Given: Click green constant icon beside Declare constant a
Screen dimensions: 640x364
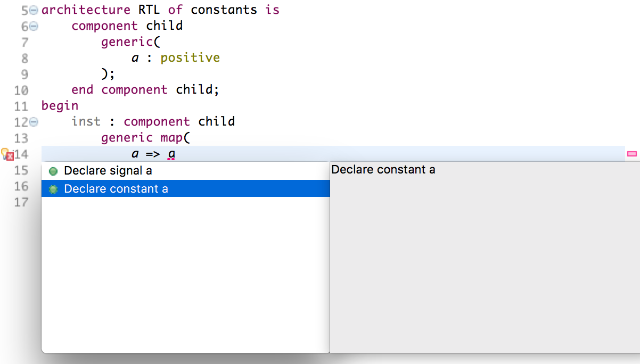Looking at the screenshot, I should pos(53,189).
